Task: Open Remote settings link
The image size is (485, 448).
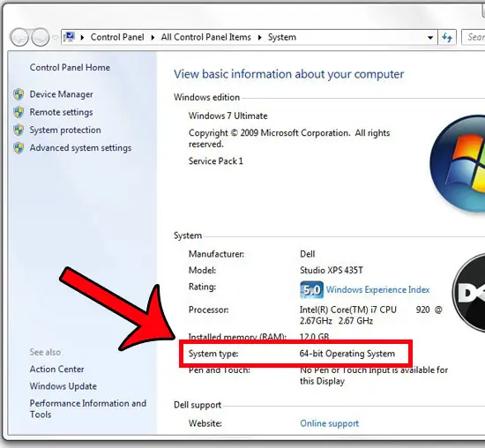Action: [61, 112]
